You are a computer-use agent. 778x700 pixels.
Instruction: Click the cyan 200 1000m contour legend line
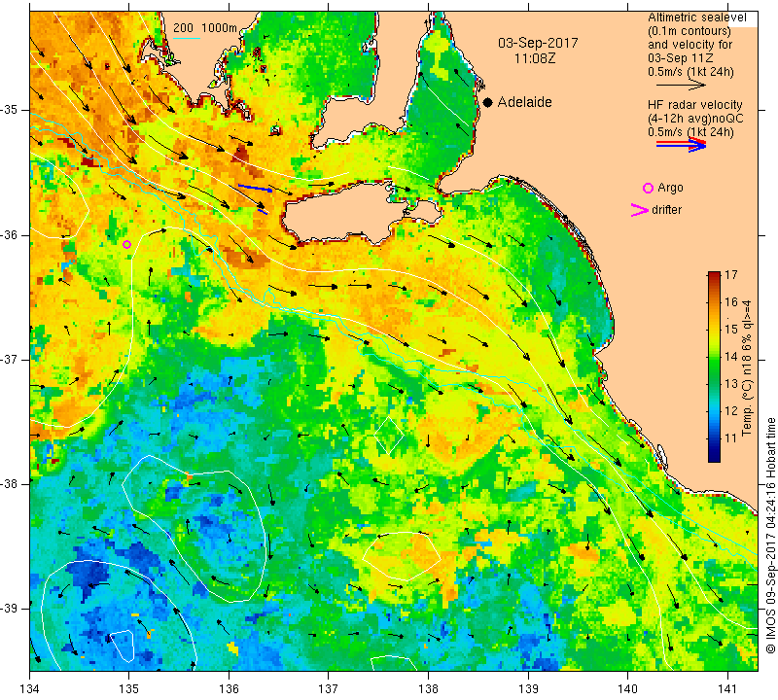(x=187, y=38)
